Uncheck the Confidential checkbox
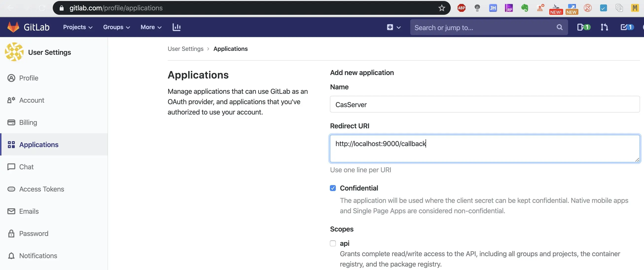This screenshot has height=270, width=644. pyautogui.click(x=333, y=188)
